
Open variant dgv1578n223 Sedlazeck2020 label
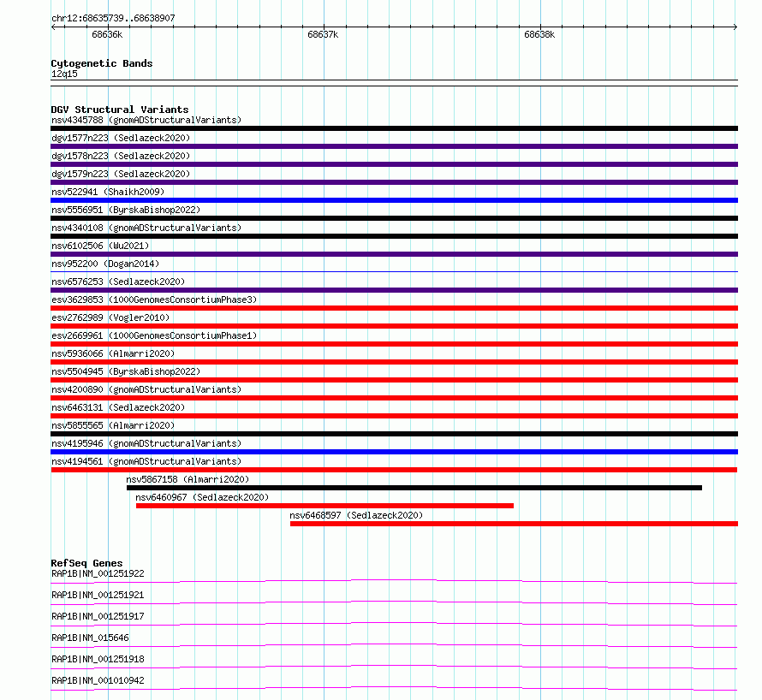click(121, 156)
